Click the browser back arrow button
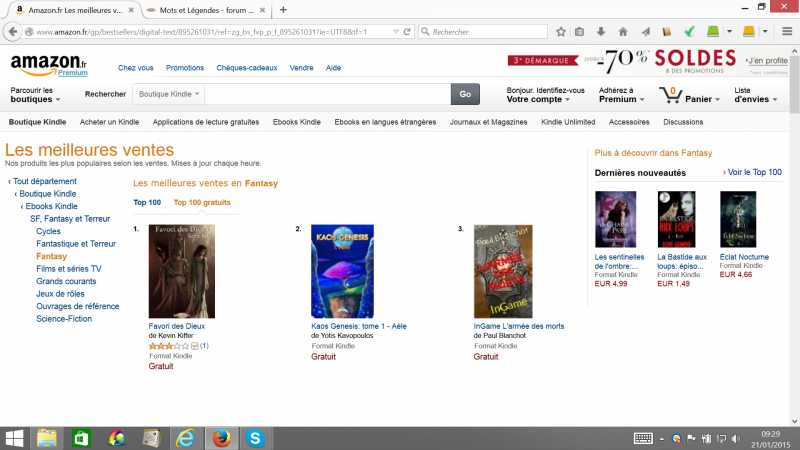This screenshot has width=800, height=450. pyautogui.click(x=13, y=32)
